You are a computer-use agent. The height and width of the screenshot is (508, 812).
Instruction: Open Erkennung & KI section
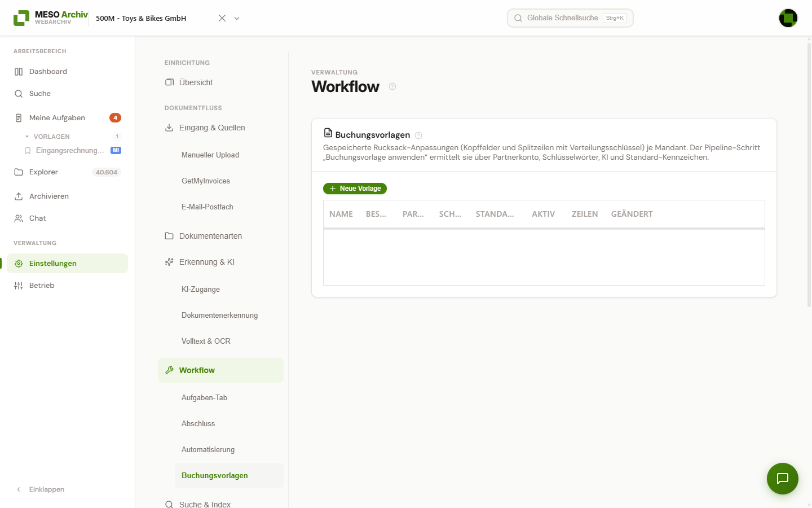click(x=220, y=262)
